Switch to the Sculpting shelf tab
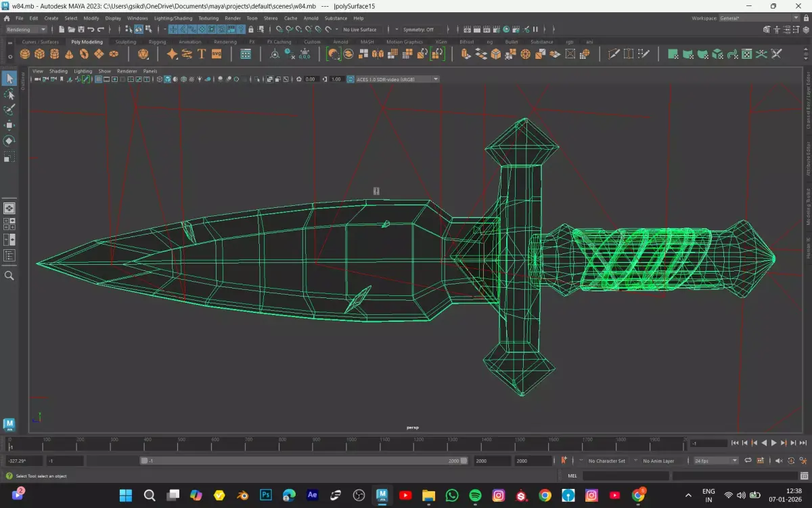Screen dimensions: 812x508 click(x=125, y=42)
